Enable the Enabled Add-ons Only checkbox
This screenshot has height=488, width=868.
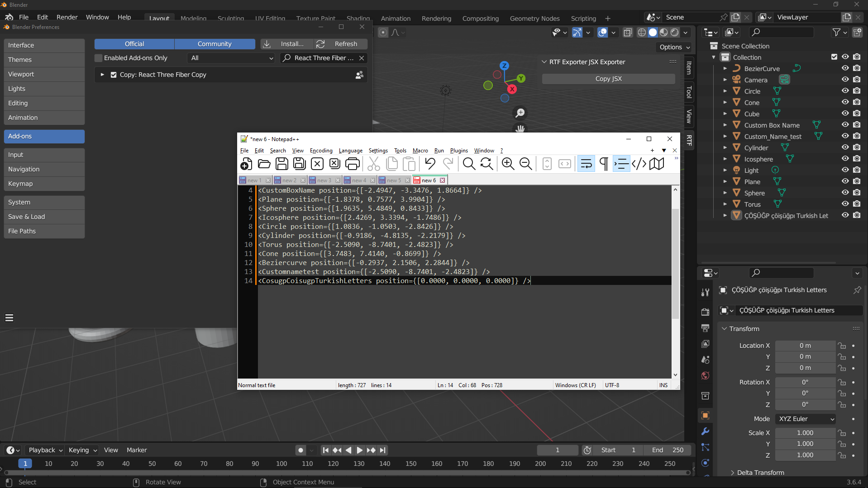(x=98, y=58)
